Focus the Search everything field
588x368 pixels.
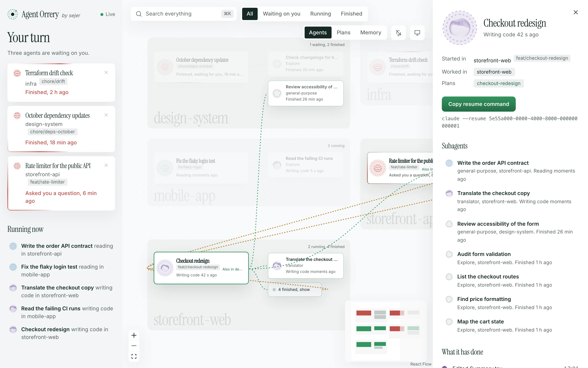(x=184, y=14)
